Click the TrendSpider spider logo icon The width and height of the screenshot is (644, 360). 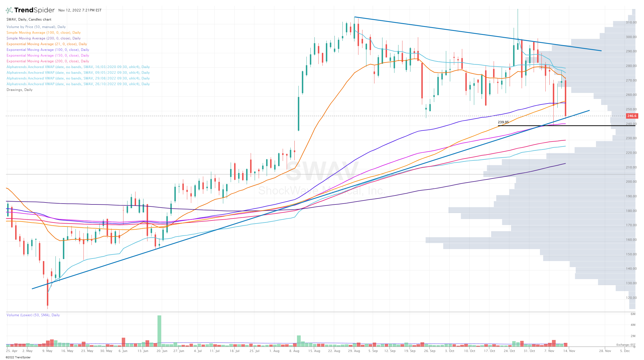coord(9,10)
